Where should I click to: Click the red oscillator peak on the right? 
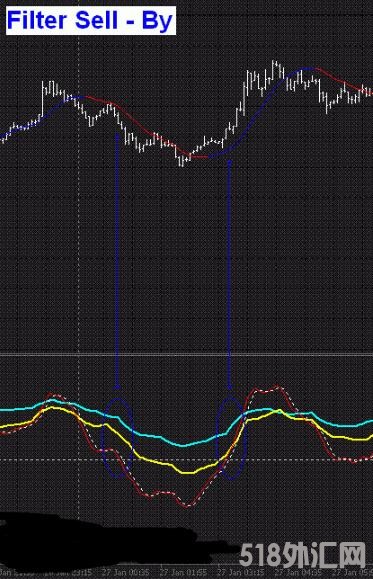point(276,387)
